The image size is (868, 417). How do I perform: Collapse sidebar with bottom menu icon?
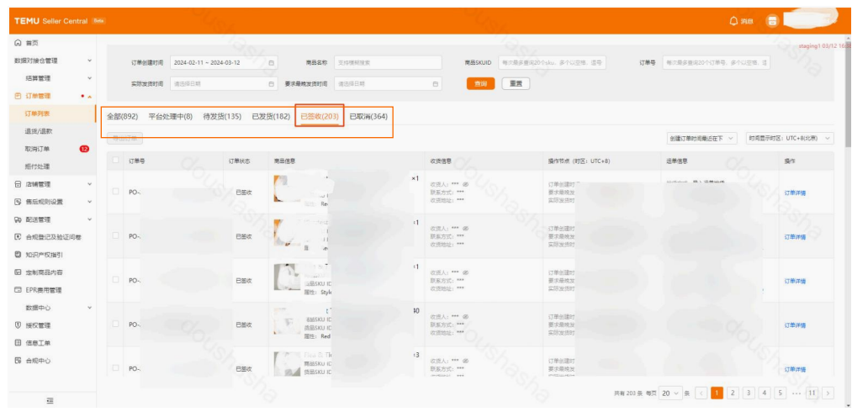[x=50, y=400]
